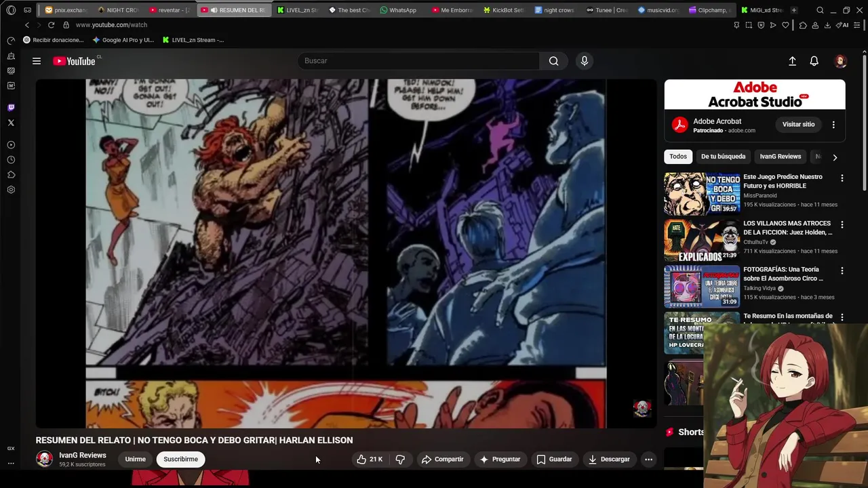868x488 pixels.
Task: Open the extensions cube icon
Action: click(x=803, y=25)
